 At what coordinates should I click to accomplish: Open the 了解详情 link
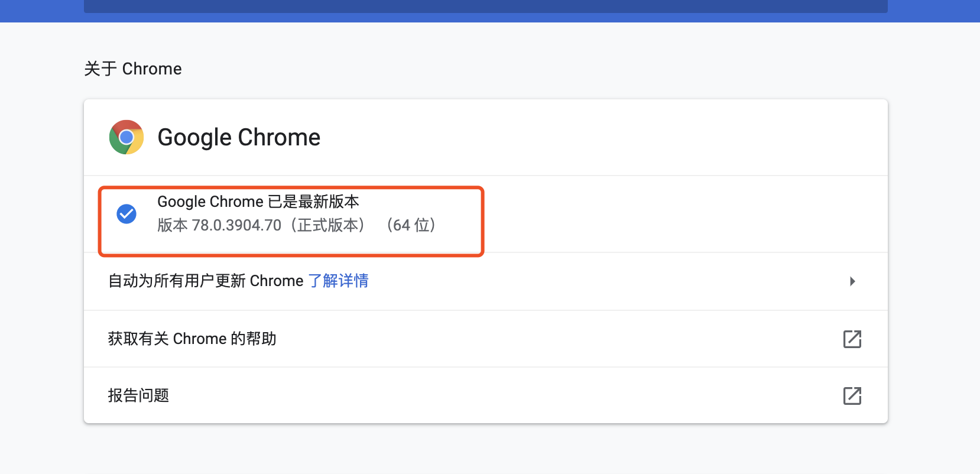click(x=338, y=281)
